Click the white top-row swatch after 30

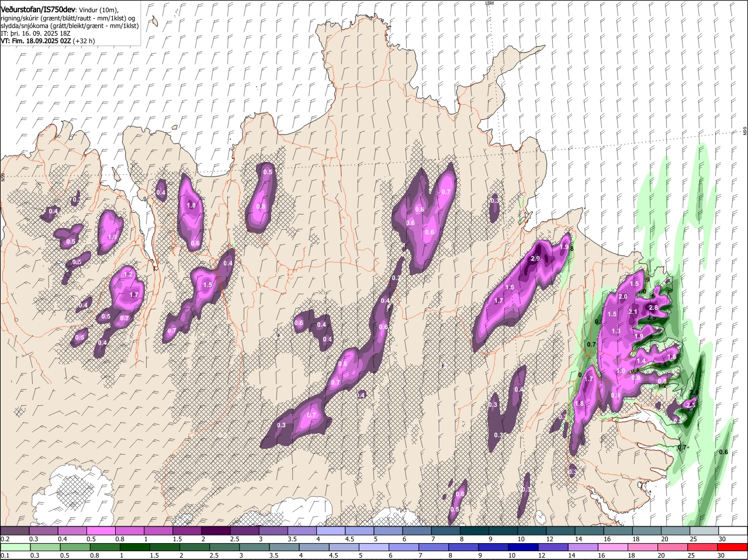pyautogui.click(x=733, y=531)
